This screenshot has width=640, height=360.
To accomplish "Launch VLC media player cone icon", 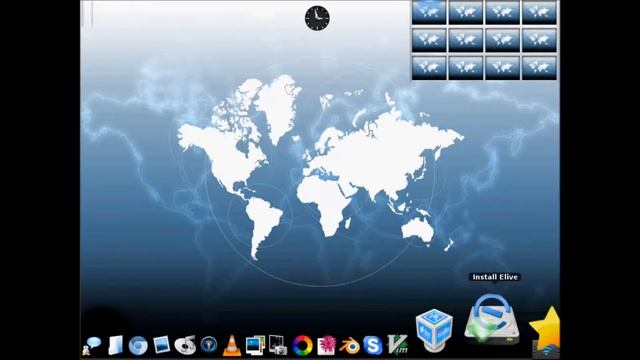I will pos(232,345).
